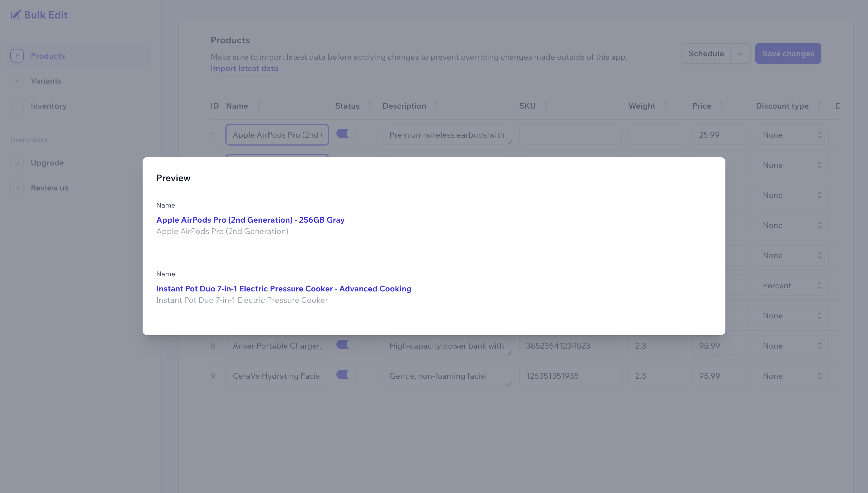Click old name 'Apple AirPods Pro (2nd Generation)' in preview
The width and height of the screenshot is (868, 493).
pyautogui.click(x=222, y=231)
